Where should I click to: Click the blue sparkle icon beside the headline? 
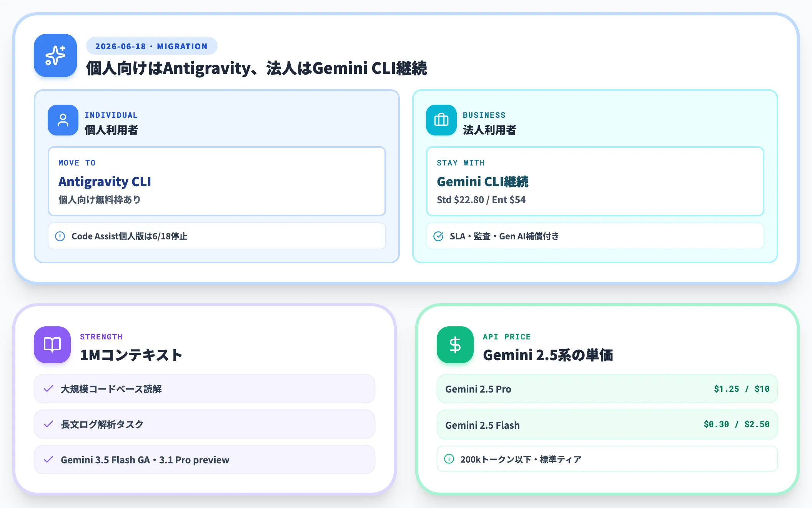point(55,55)
